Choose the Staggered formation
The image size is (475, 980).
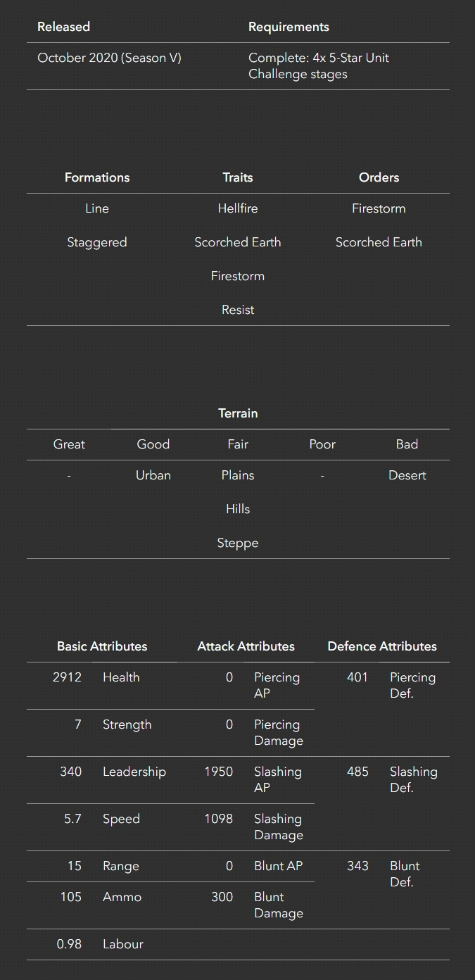coord(97,242)
